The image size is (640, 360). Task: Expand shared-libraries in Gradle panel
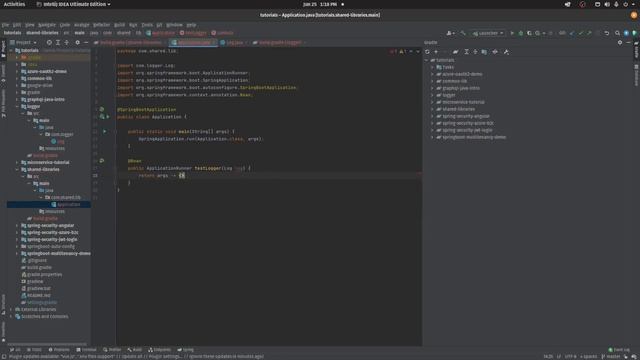[x=432, y=109]
